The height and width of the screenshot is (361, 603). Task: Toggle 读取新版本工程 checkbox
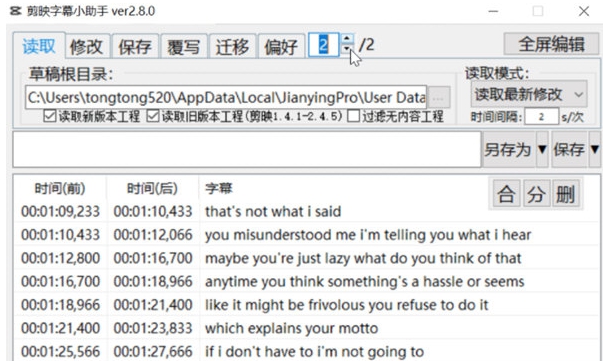pyautogui.click(x=92, y=116)
